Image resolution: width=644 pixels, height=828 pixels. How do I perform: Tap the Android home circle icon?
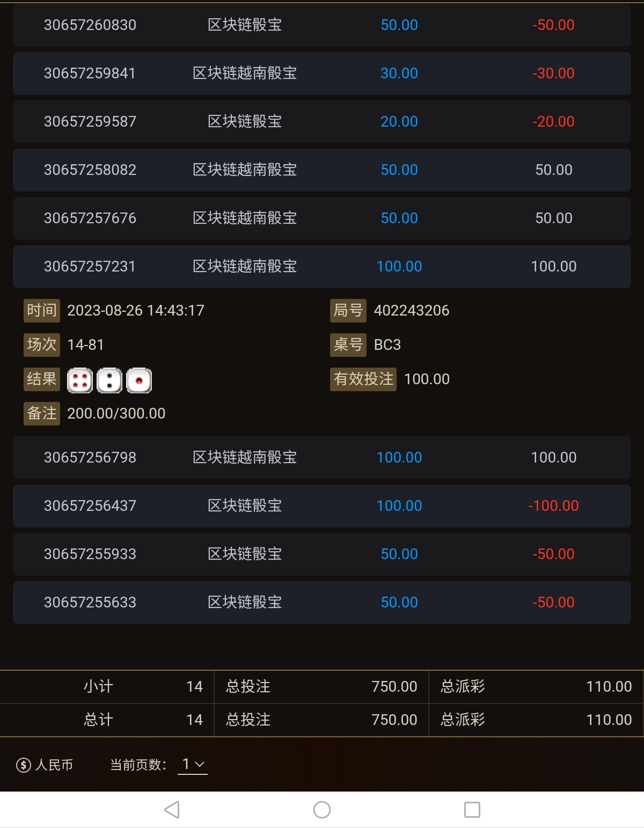tap(322, 809)
